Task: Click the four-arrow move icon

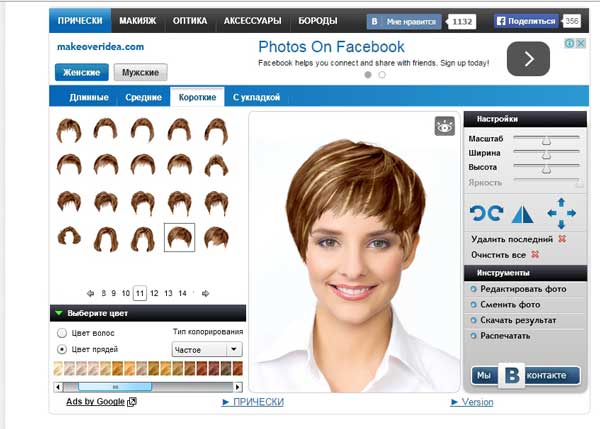Action: pos(561,213)
